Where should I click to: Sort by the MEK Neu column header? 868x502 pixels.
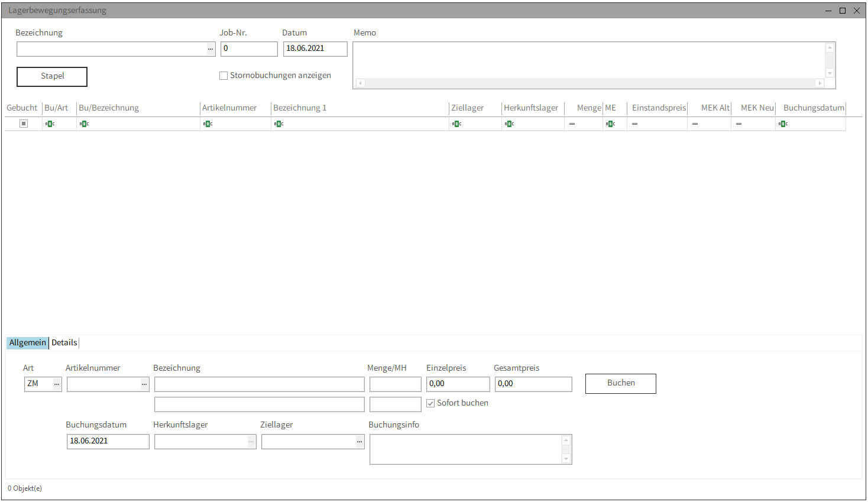tap(754, 108)
